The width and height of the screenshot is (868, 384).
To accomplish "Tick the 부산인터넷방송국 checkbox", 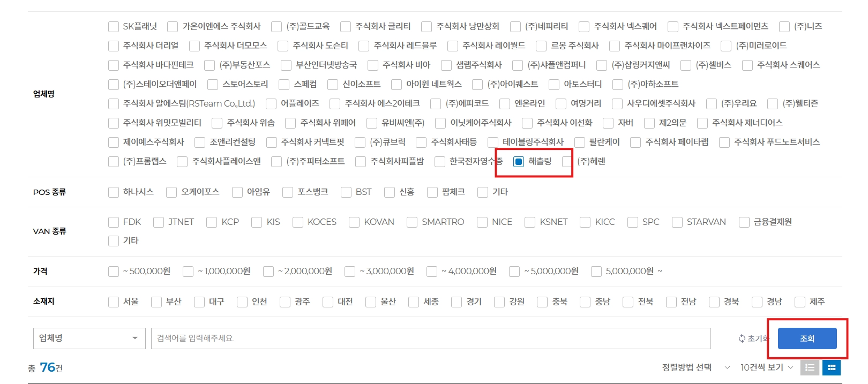I will pos(286,65).
